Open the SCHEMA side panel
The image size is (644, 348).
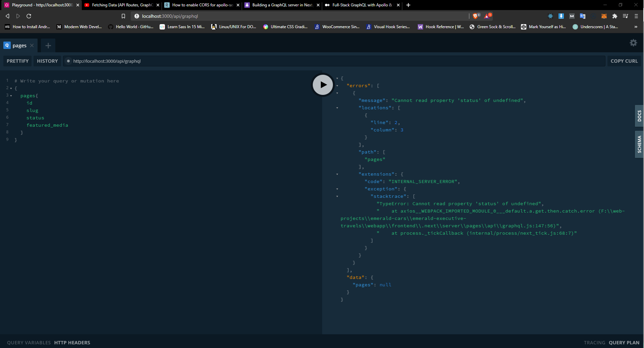point(639,144)
